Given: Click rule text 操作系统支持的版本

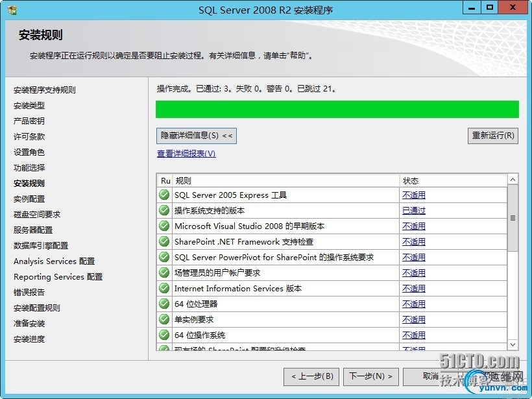Looking at the screenshot, I should (x=210, y=211).
